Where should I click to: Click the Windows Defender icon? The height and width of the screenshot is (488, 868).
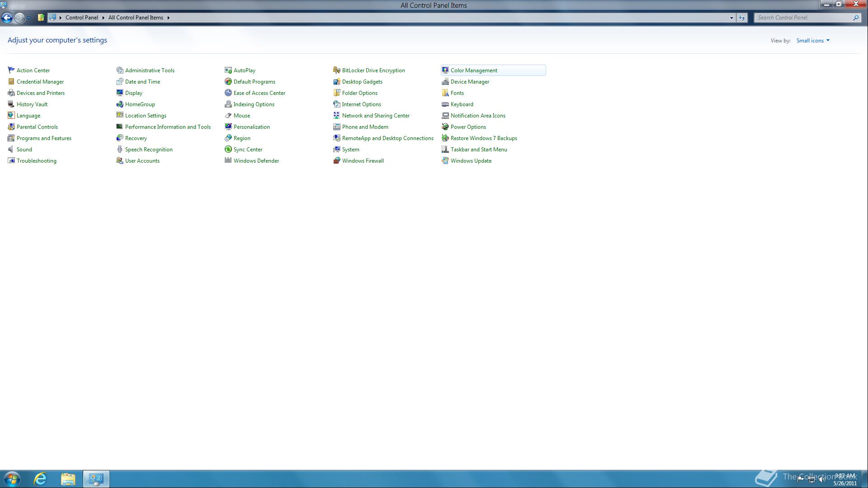(228, 160)
